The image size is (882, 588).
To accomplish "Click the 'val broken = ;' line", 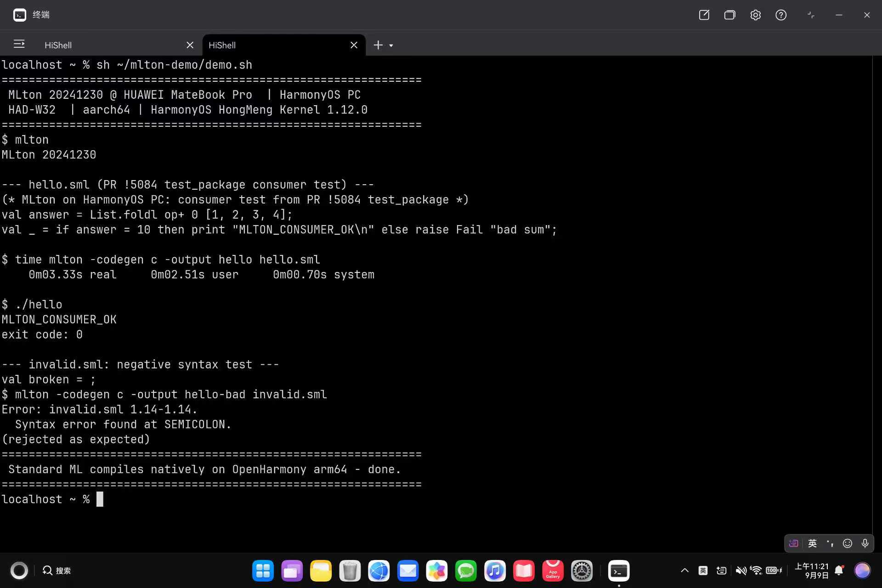I will (48, 379).
